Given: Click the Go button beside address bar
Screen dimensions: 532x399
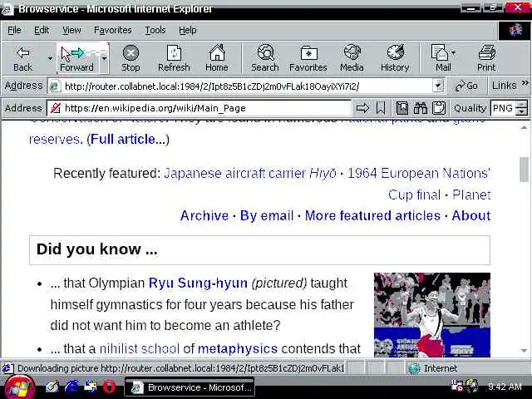Looking at the screenshot, I should 466,86.
